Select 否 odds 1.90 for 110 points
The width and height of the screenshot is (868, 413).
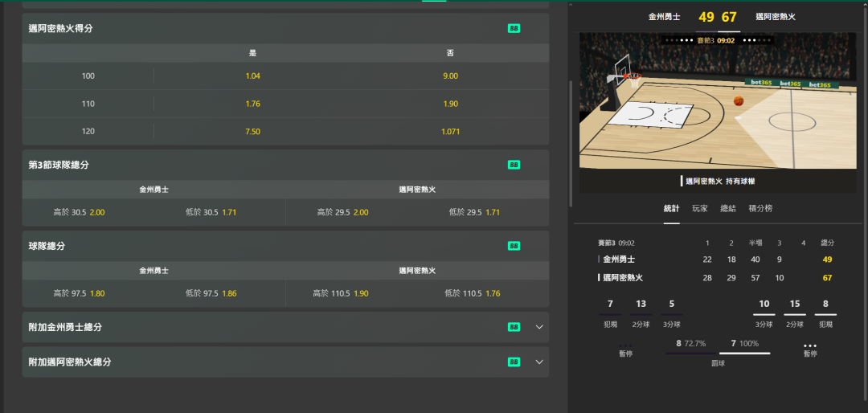tap(451, 104)
